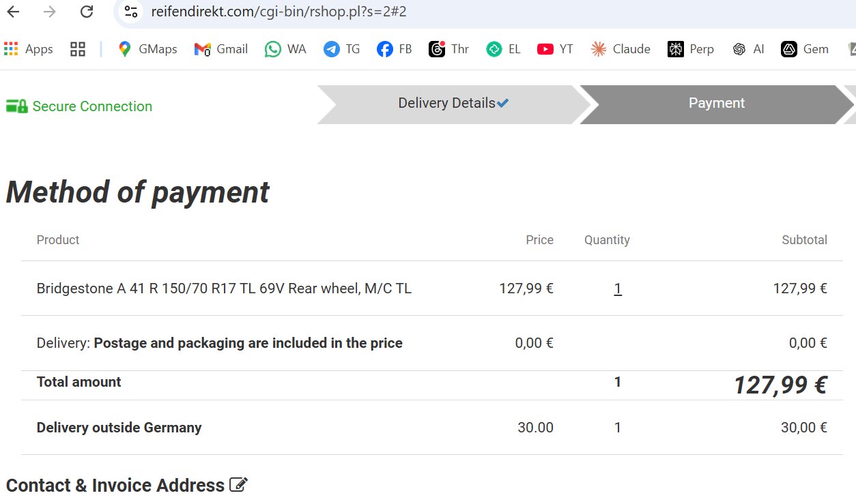Screen dimensions: 856x504
Task: Click the browser back arrow
Action: pos(13,12)
